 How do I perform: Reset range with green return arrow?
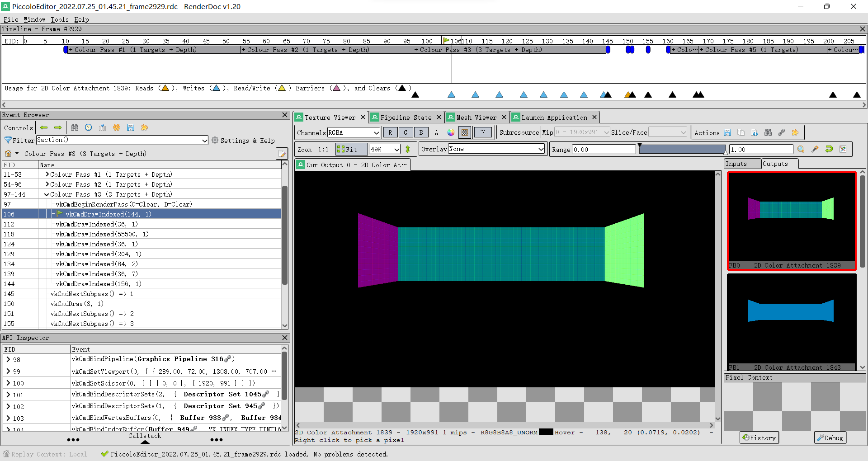[x=829, y=149]
